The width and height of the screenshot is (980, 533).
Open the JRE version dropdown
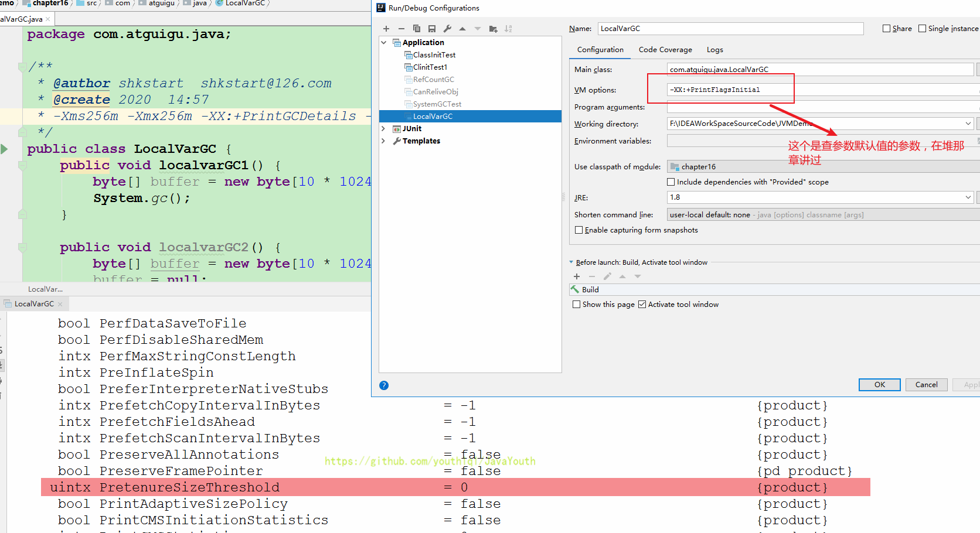coord(968,197)
